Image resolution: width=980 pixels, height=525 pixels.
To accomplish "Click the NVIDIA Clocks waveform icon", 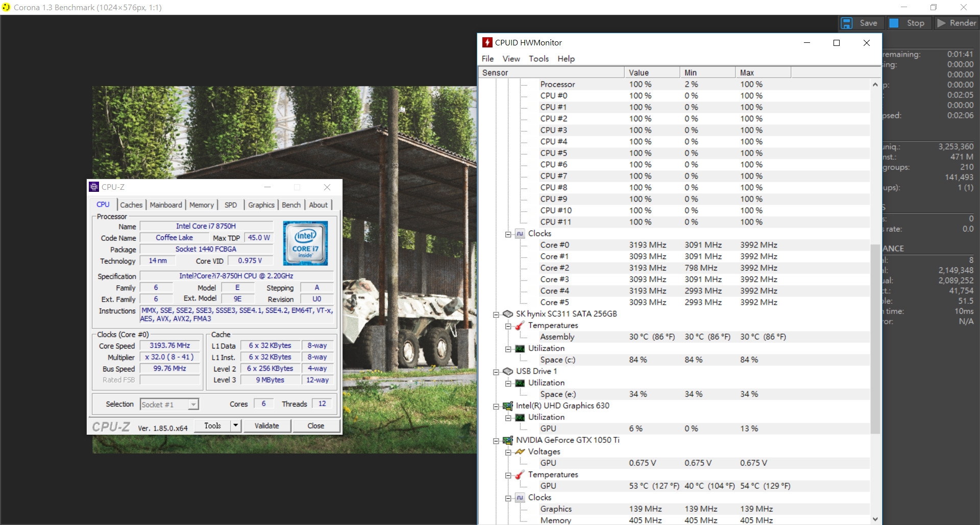I will point(520,497).
